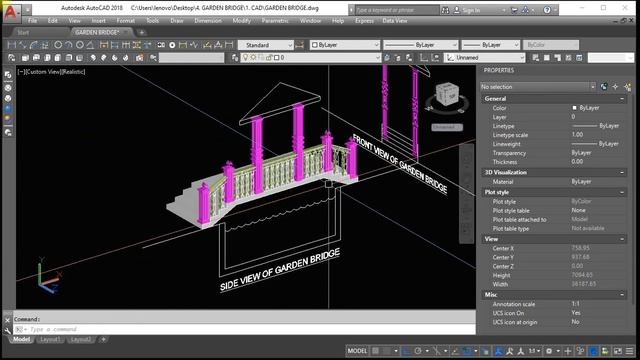
Task: Open status bar Customization menu icon
Action: 630,351
